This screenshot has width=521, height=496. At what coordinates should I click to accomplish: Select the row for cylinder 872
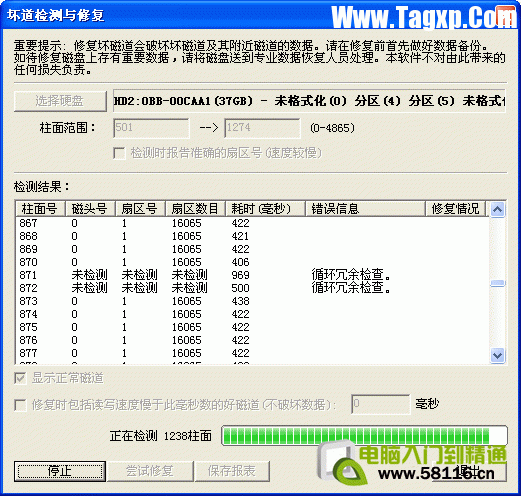[x=252, y=288]
